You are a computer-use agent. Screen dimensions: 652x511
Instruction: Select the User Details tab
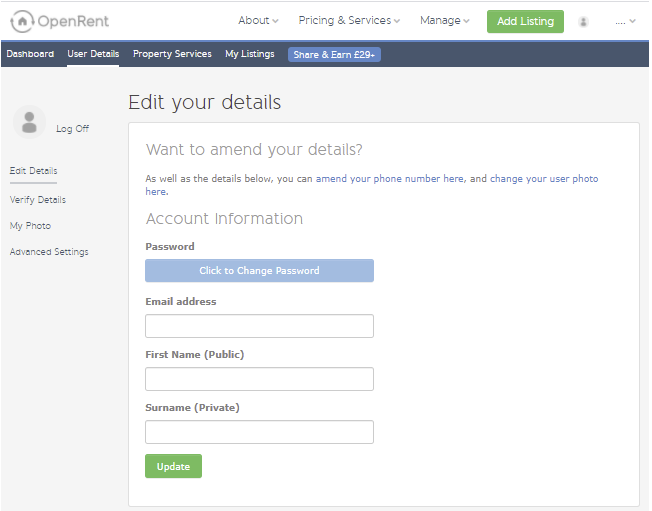click(93, 54)
